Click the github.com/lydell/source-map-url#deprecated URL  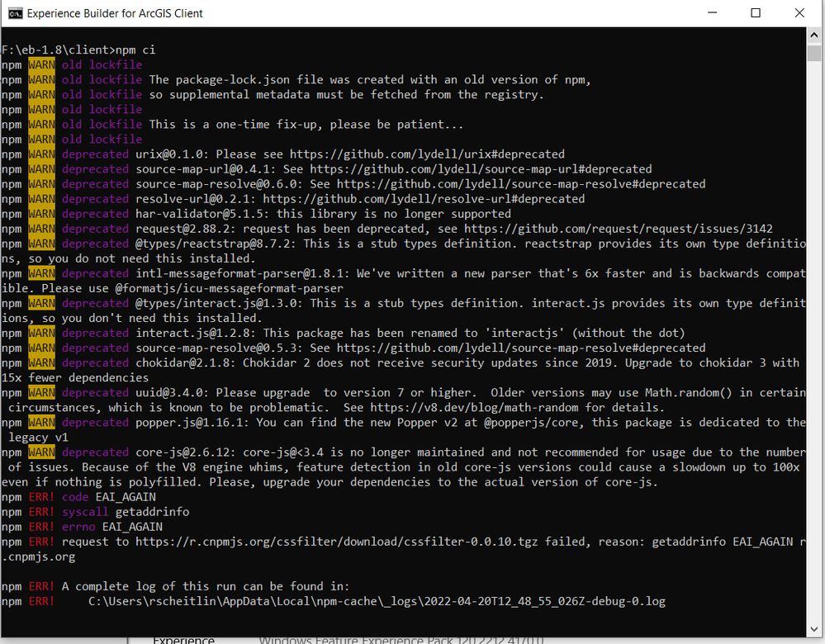(481, 169)
